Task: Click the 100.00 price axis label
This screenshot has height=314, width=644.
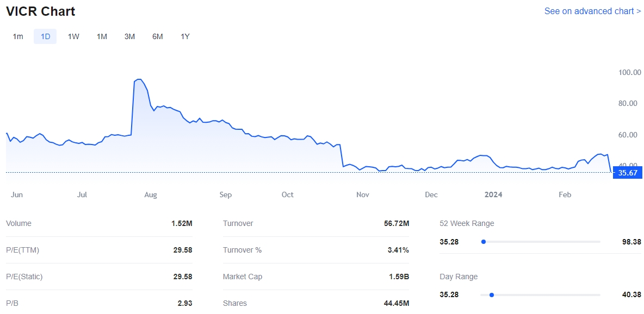Action: 629,72
